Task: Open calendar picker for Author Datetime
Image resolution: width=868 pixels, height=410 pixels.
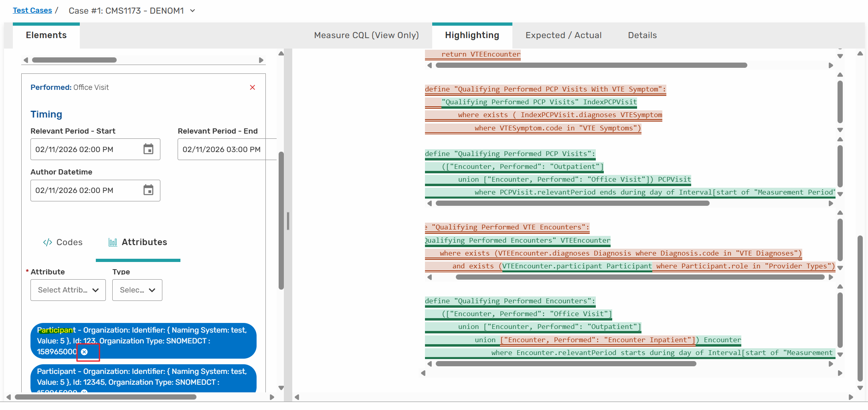Action: point(148,190)
